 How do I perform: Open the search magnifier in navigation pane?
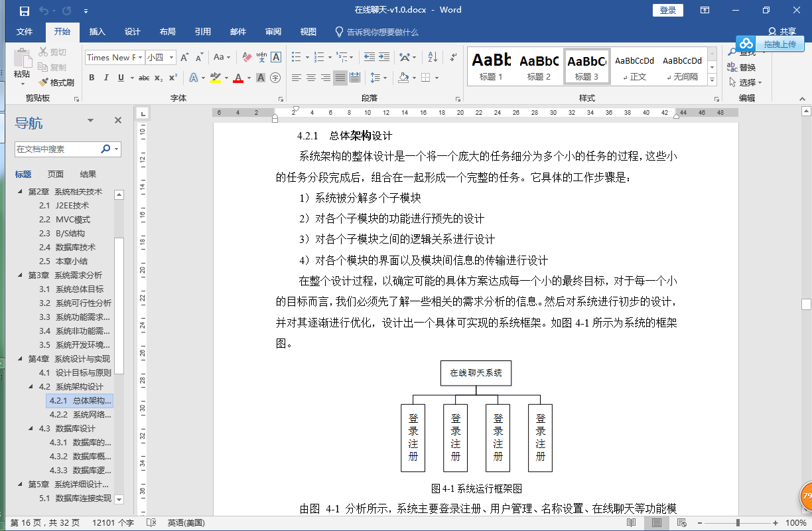coord(105,149)
